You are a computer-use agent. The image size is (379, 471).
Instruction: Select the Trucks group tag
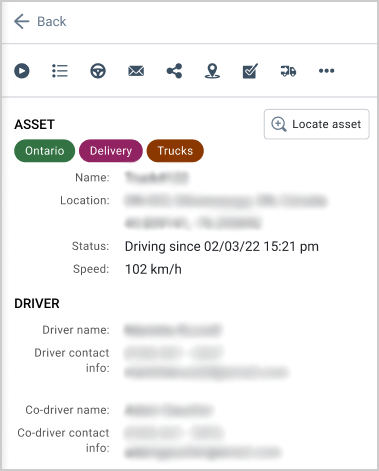(x=175, y=151)
